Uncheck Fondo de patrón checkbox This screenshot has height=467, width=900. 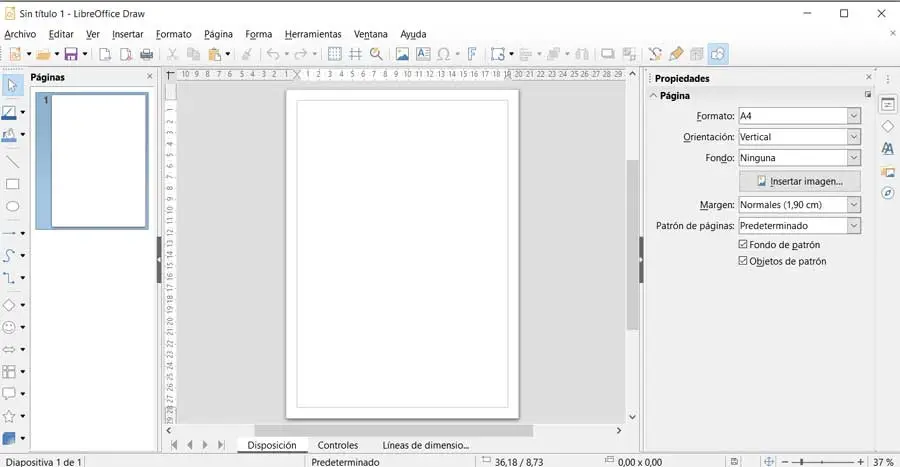(x=743, y=244)
